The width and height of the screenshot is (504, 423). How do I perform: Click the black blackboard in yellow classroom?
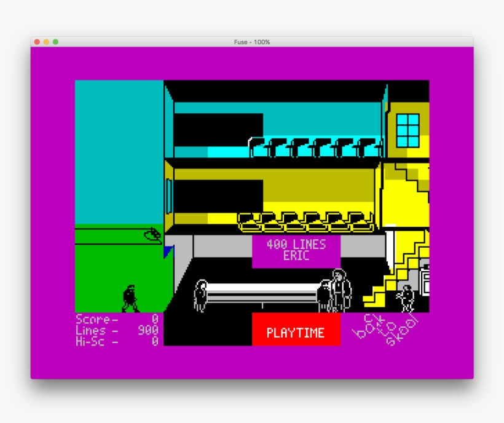[219, 196]
